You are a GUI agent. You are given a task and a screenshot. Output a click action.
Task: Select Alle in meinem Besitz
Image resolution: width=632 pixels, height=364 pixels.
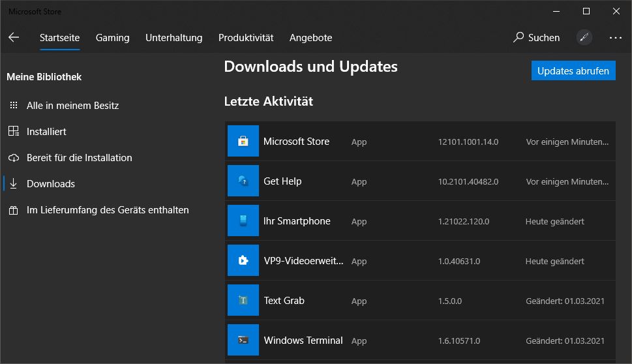tap(72, 105)
